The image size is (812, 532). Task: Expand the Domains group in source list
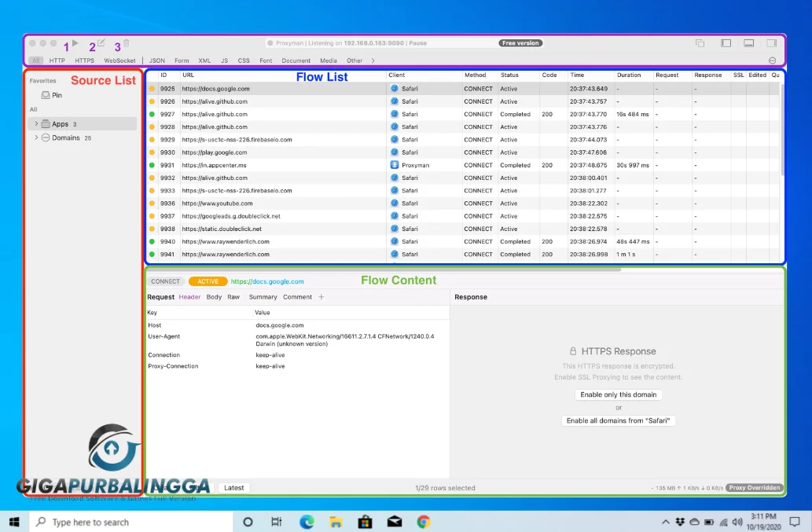36,138
